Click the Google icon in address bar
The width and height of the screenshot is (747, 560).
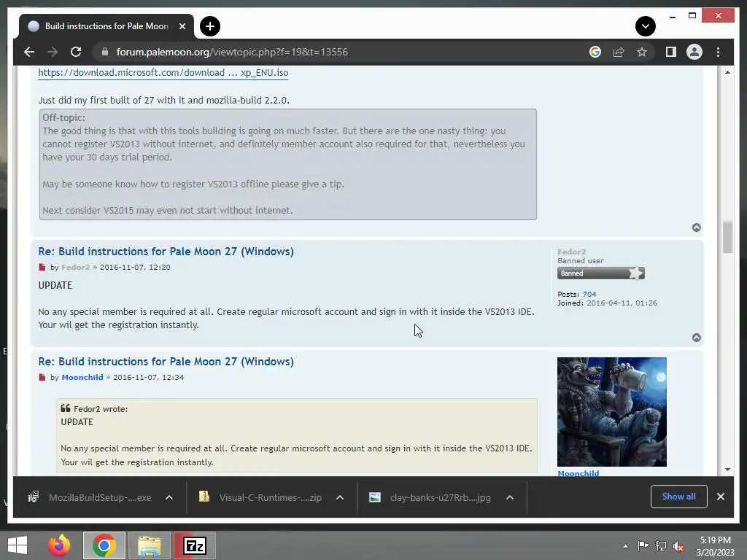coord(595,52)
